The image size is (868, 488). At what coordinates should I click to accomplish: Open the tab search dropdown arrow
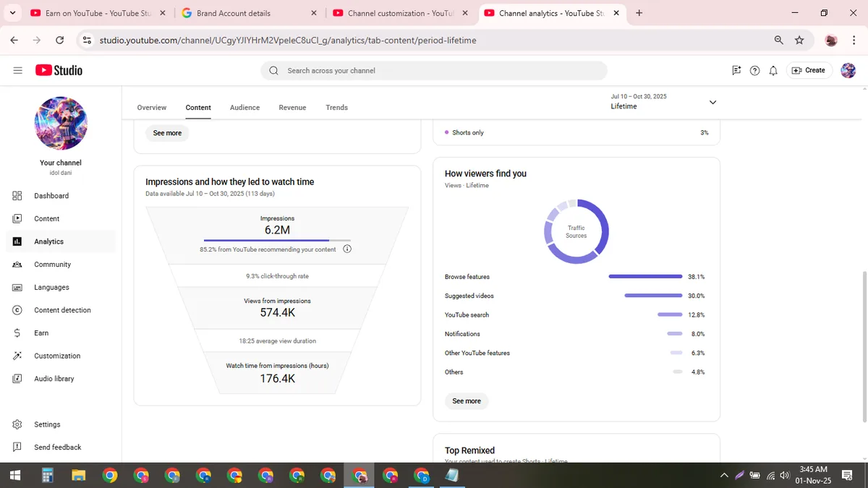pos(12,13)
